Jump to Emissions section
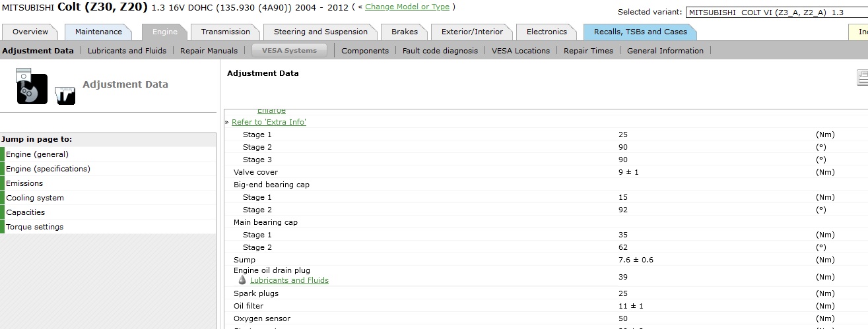The height and width of the screenshot is (329, 868). [x=108, y=183]
